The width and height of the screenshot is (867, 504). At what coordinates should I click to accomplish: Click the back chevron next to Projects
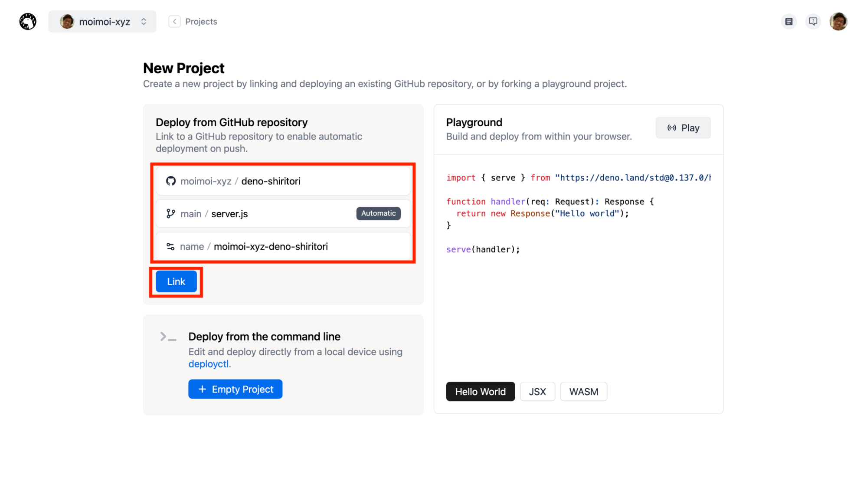click(174, 22)
